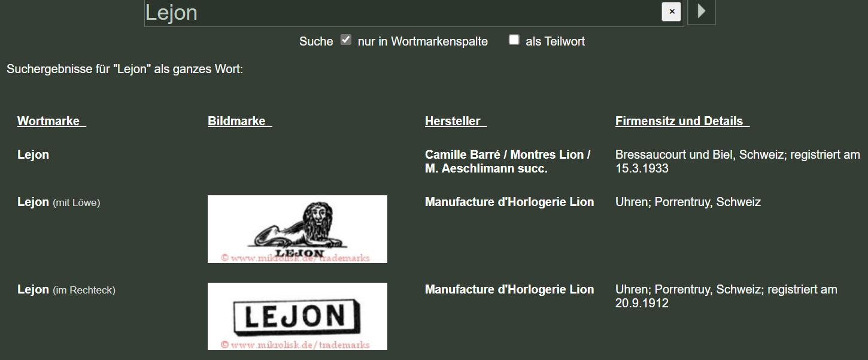Sort results by Bildmarke column
868x360 pixels.
click(x=239, y=121)
